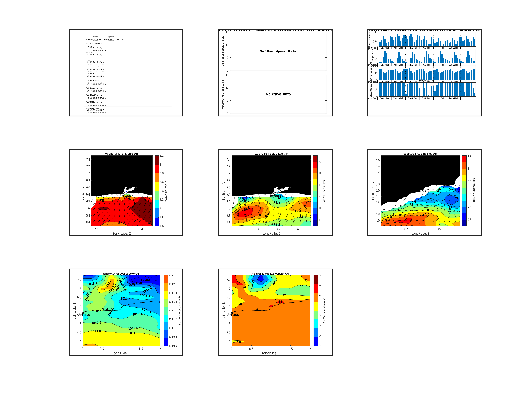Click the surface pressure map color bar

click(x=167, y=311)
